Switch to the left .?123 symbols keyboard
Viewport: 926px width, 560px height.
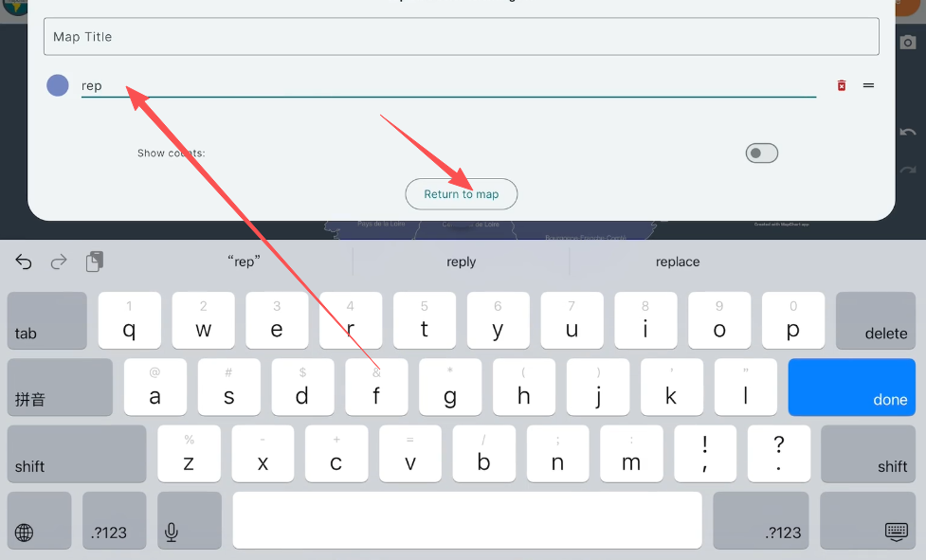[114, 520]
